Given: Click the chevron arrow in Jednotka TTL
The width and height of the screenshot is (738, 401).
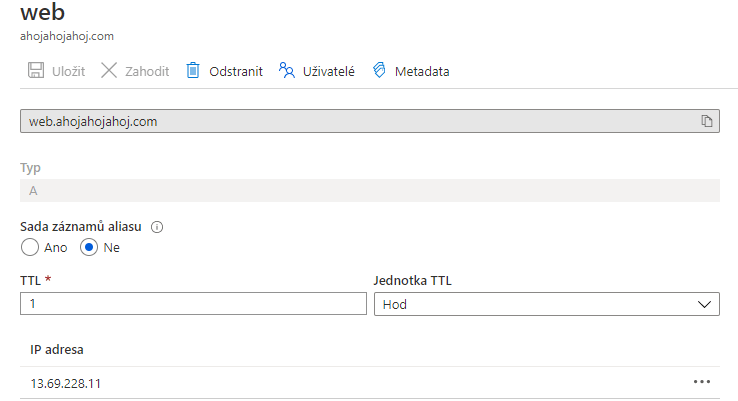Looking at the screenshot, I should 705,304.
